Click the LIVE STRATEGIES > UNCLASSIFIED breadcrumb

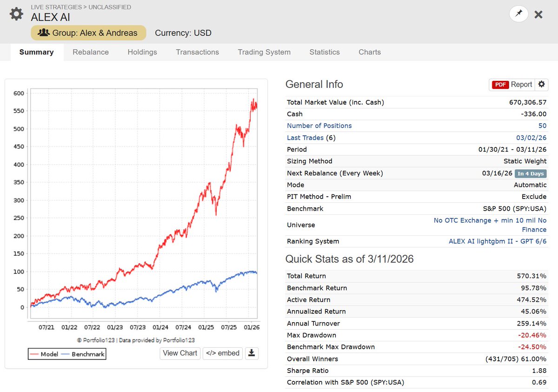pyautogui.click(x=81, y=7)
